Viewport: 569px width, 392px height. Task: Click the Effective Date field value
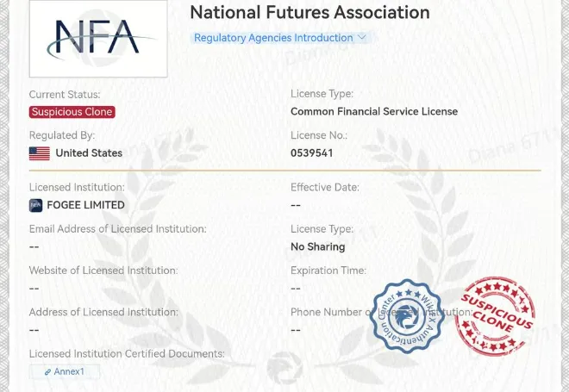[296, 205]
